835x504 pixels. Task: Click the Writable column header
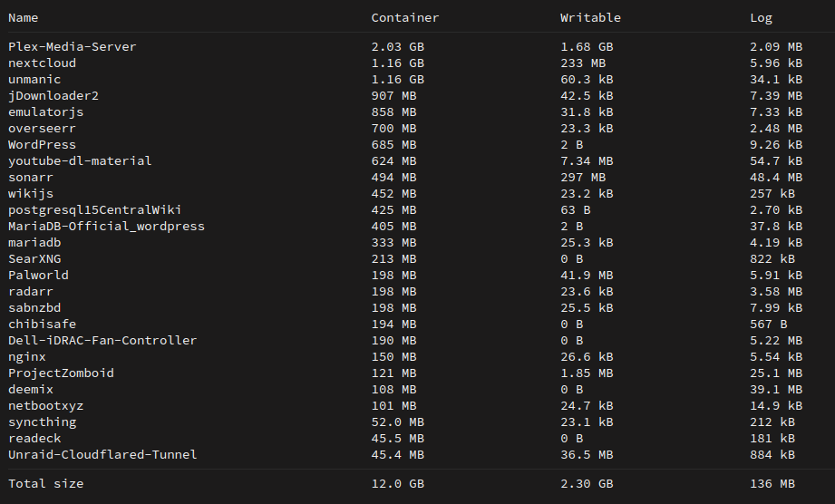point(590,17)
